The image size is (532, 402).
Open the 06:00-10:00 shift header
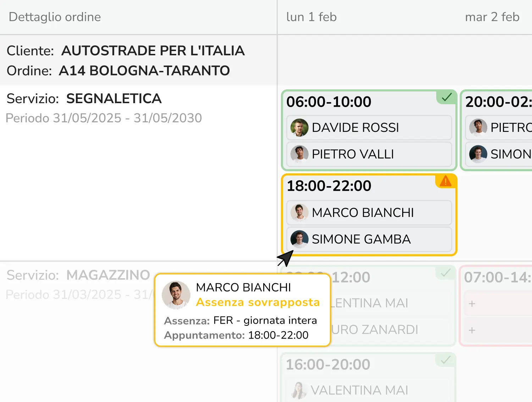(x=329, y=102)
